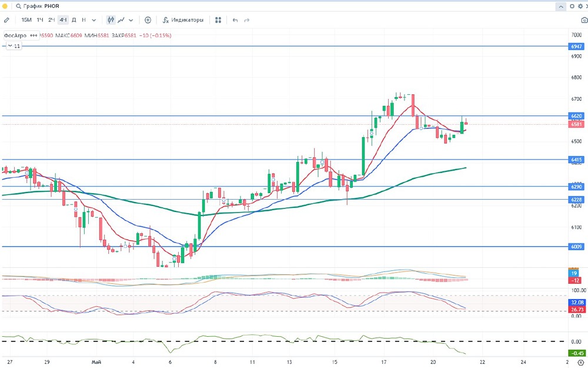The width and height of the screenshot is (588, 368).
Task: Maximize the chart widget
Action: [572, 6]
